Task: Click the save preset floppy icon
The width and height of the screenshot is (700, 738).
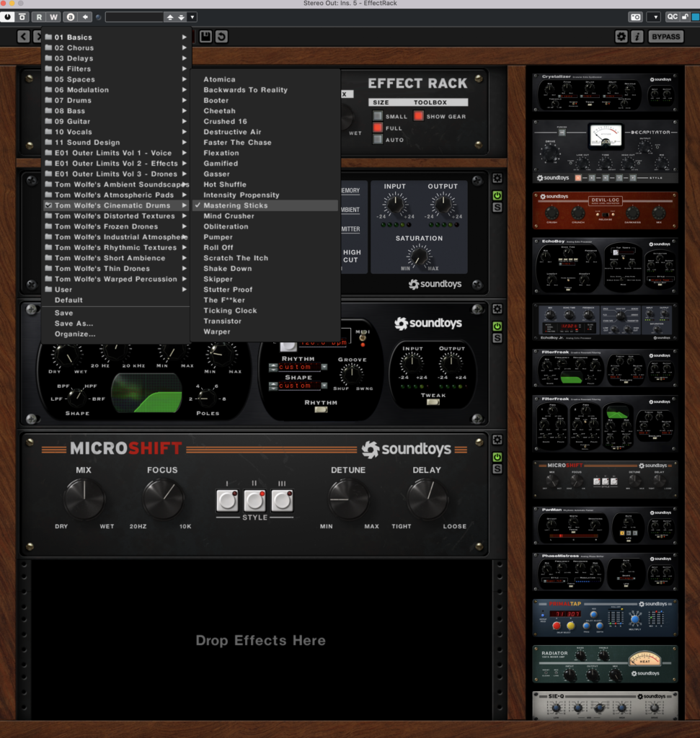Action: pos(205,36)
